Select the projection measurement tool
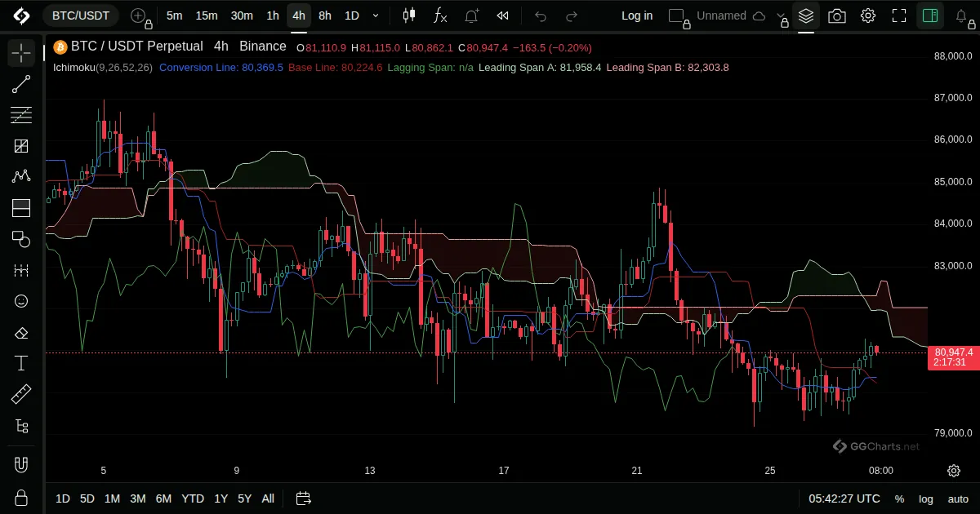The height and width of the screenshot is (514, 980). [x=21, y=270]
